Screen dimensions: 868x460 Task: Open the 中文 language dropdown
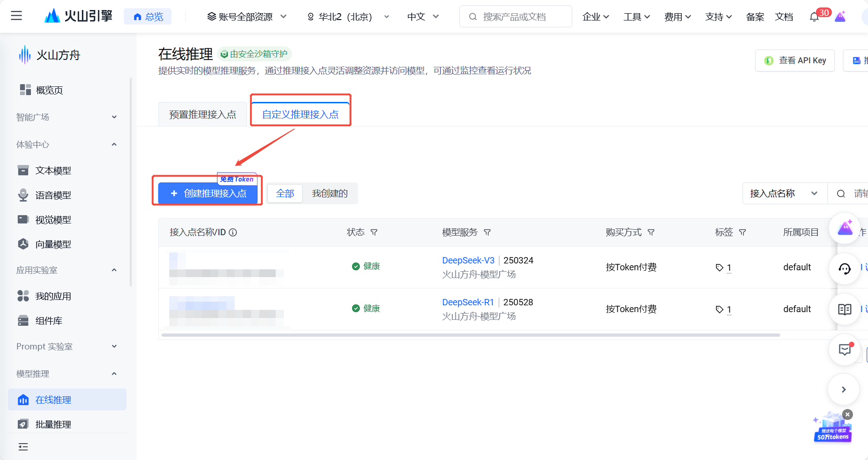coord(423,17)
